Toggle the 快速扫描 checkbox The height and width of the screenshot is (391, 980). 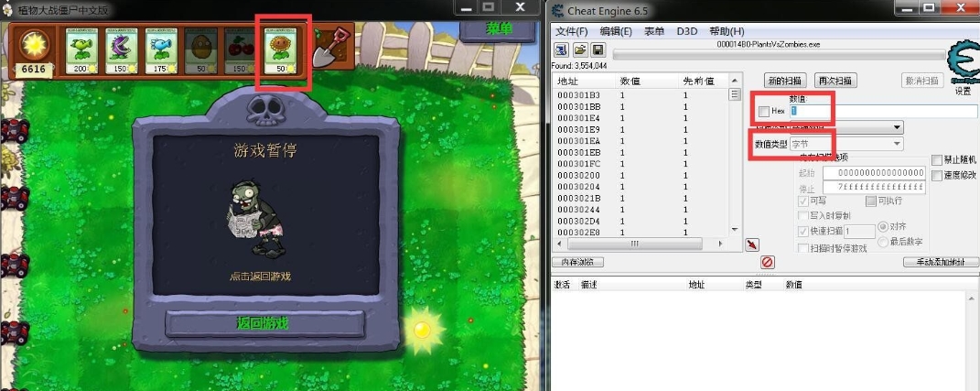point(803,231)
